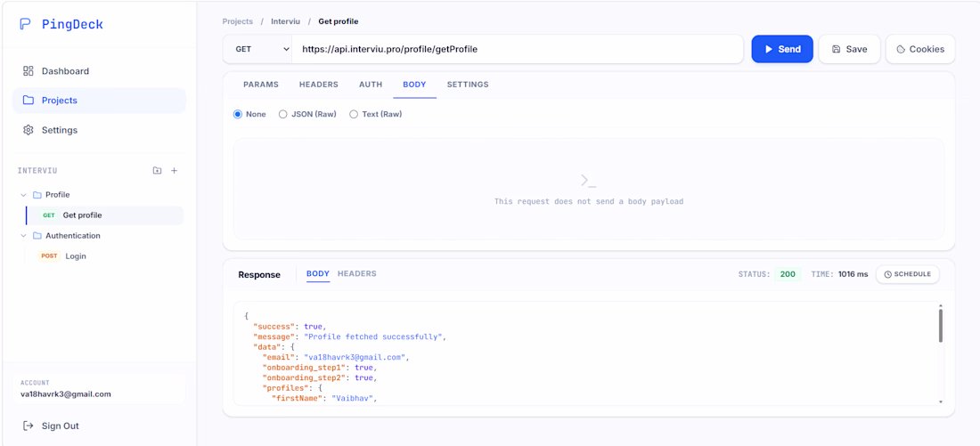Open the GET method dropdown
980x446 pixels.
coord(257,49)
